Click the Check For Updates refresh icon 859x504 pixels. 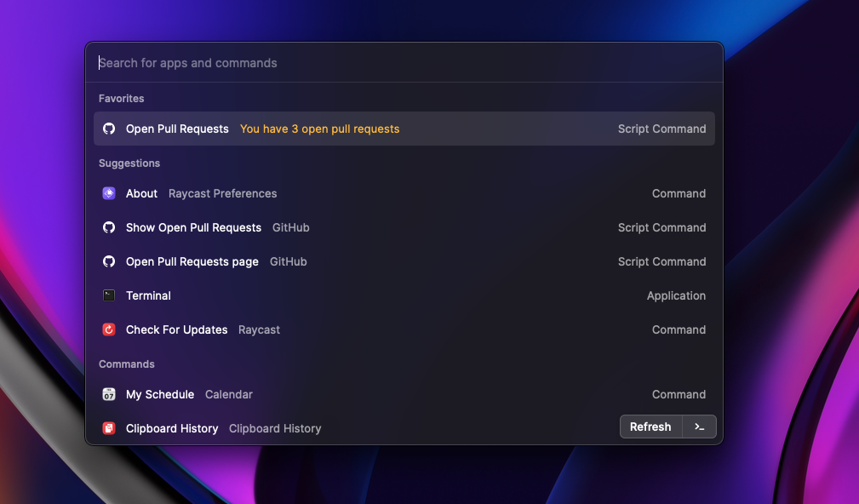109,329
